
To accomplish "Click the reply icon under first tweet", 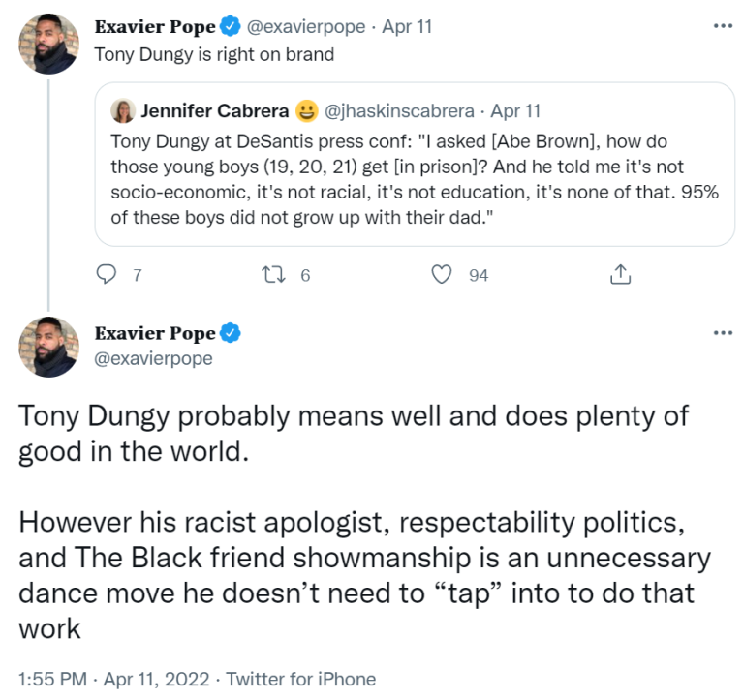I will click(x=108, y=275).
